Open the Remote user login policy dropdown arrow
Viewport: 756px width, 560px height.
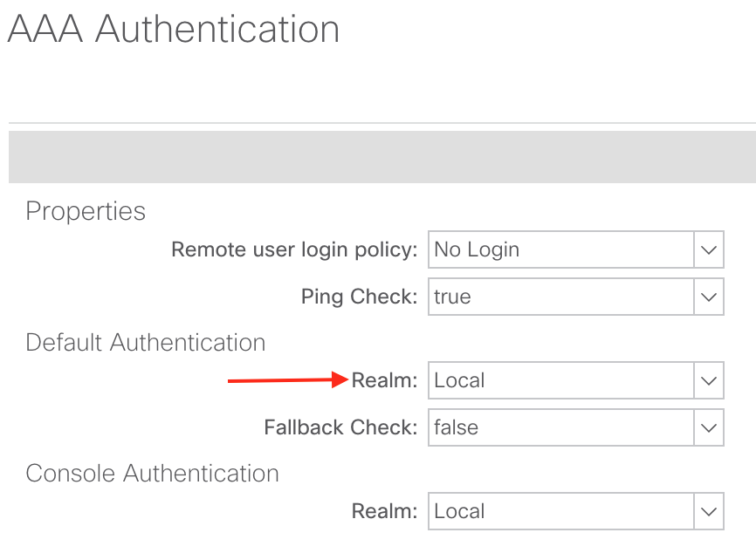click(709, 250)
